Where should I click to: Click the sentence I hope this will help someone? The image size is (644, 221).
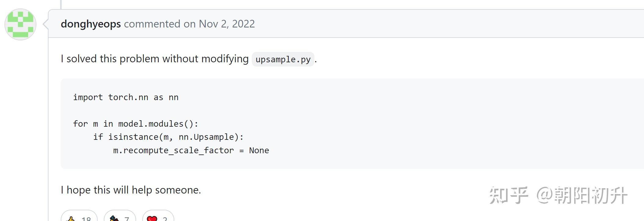click(131, 190)
